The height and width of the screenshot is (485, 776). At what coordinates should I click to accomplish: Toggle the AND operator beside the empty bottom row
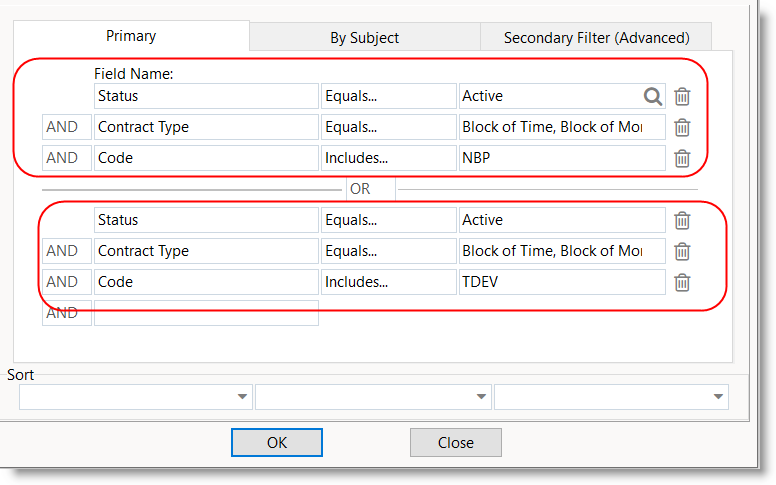(62, 313)
